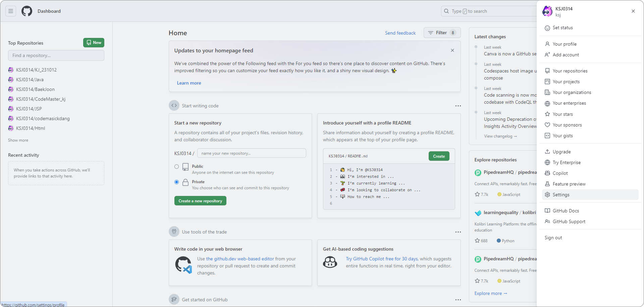This screenshot has height=307, width=644.
Task: Open the learningequality / kolibri repository
Action: point(510,212)
